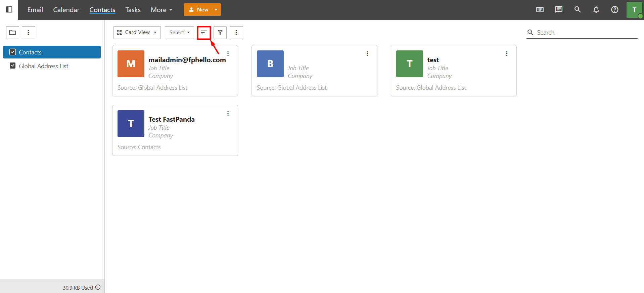Click the contacts Search field
Screen dimensions: 644x293
(586, 33)
